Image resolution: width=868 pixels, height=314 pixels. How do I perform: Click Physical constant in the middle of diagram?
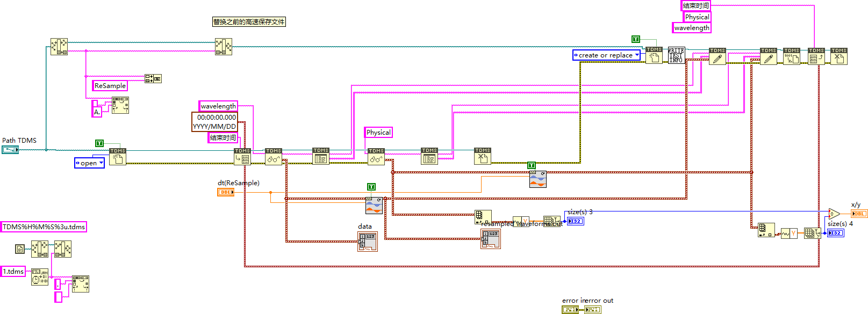[x=378, y=133]
